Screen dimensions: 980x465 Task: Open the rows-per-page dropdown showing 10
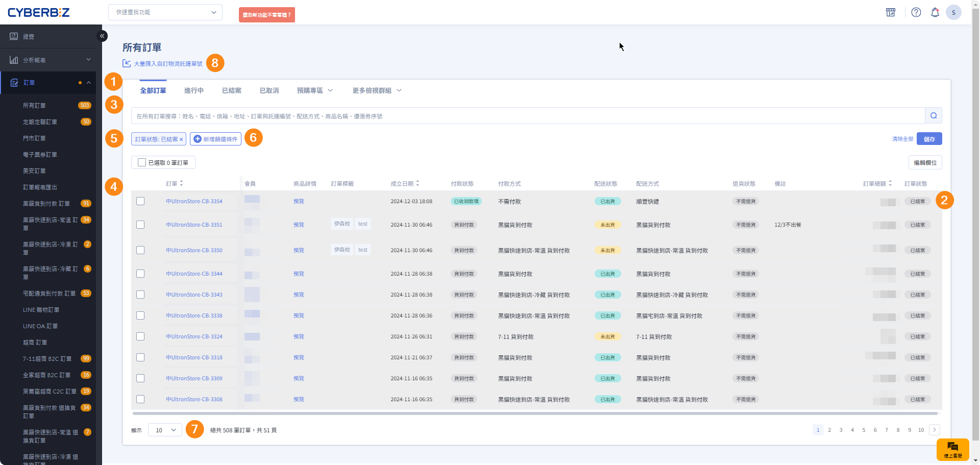pos(165,430)
